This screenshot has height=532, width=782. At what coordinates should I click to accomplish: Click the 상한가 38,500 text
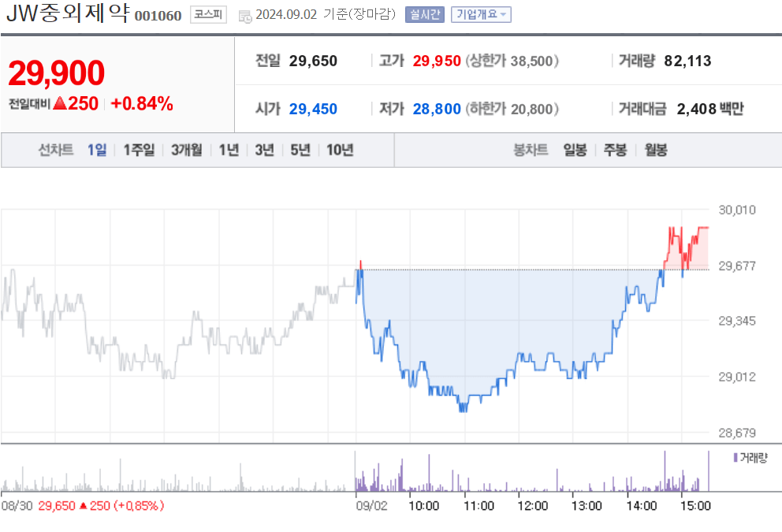512,61
